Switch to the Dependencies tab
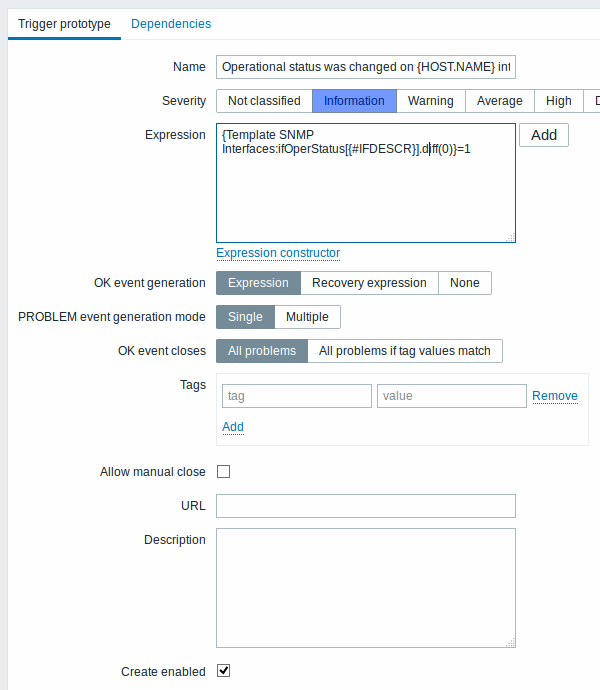This screenshot has width=600, height=690. [x=171, y=24]
